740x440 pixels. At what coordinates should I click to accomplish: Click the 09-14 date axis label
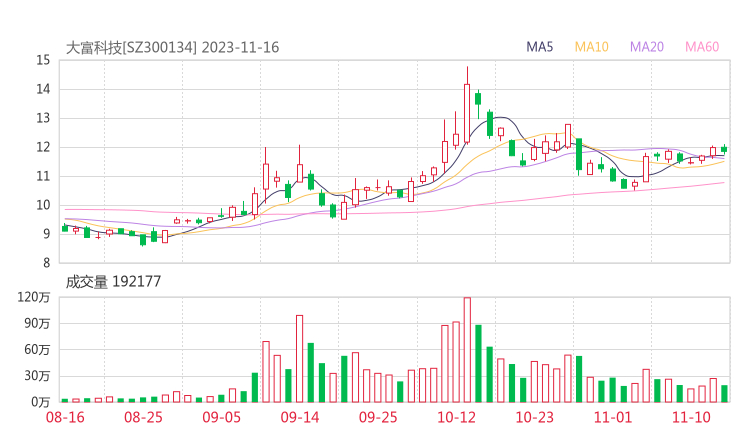tap(300, 417)
